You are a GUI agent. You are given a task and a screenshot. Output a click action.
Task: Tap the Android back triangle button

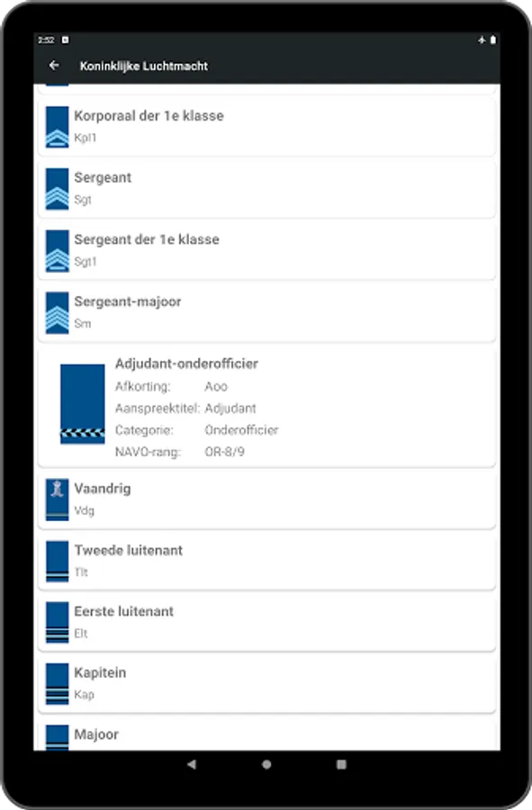(x=192, y=764)
